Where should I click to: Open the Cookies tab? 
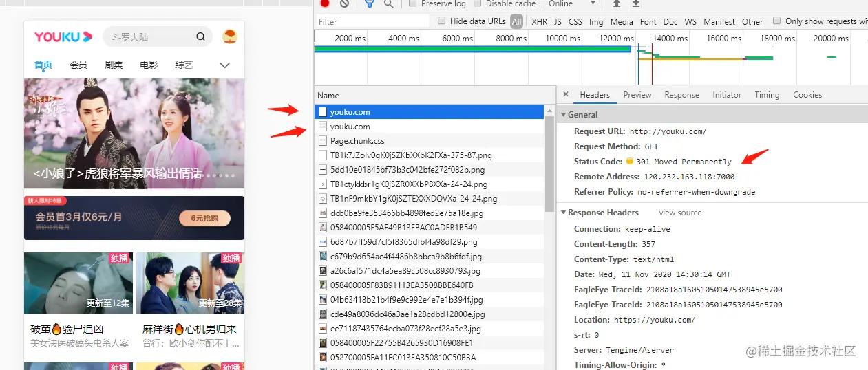(x=807, y=95)
